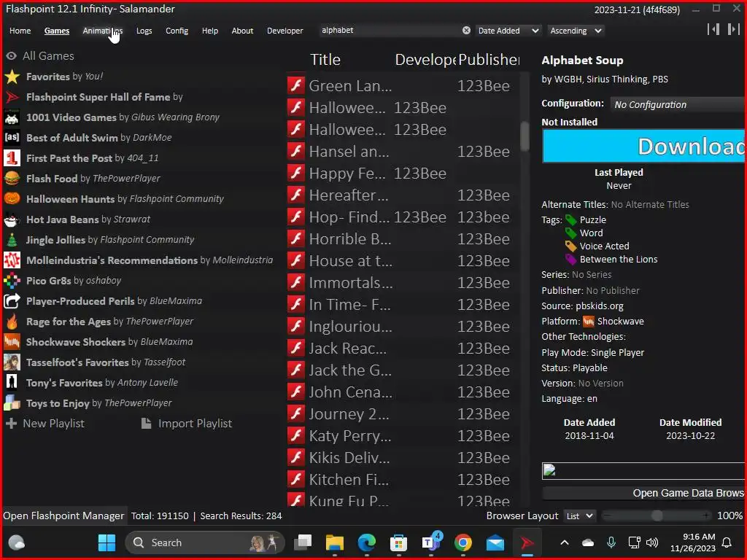Click the Flash icon beside Green Lan...
The width and height of the screenshot is (747, 560).
[x=296, y=86]
